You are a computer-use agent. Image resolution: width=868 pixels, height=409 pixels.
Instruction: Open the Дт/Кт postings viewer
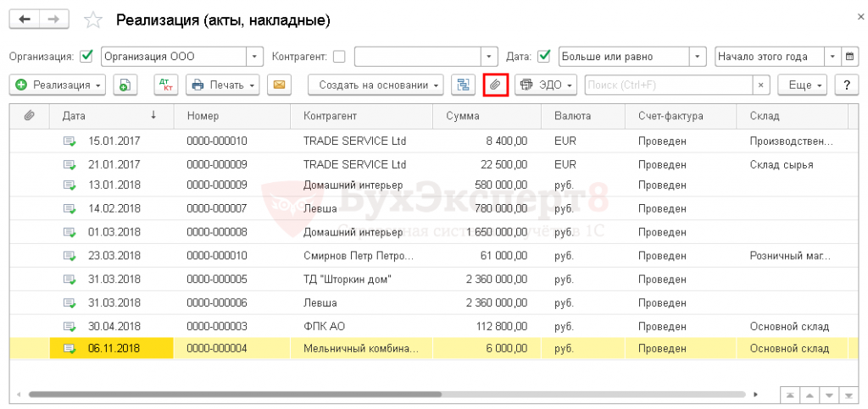pyautogui.click(x=165, y=85)
